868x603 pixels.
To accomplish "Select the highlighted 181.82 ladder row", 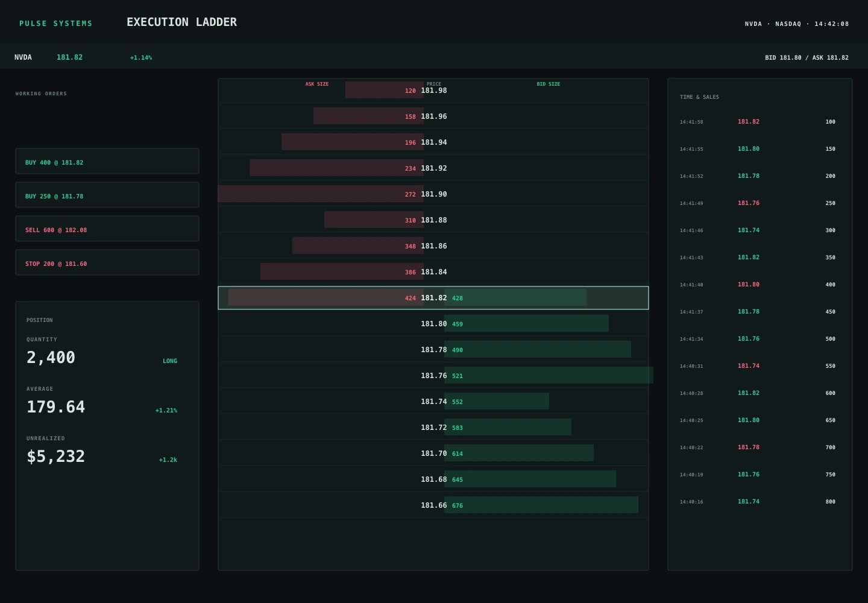I will point(433,298).
